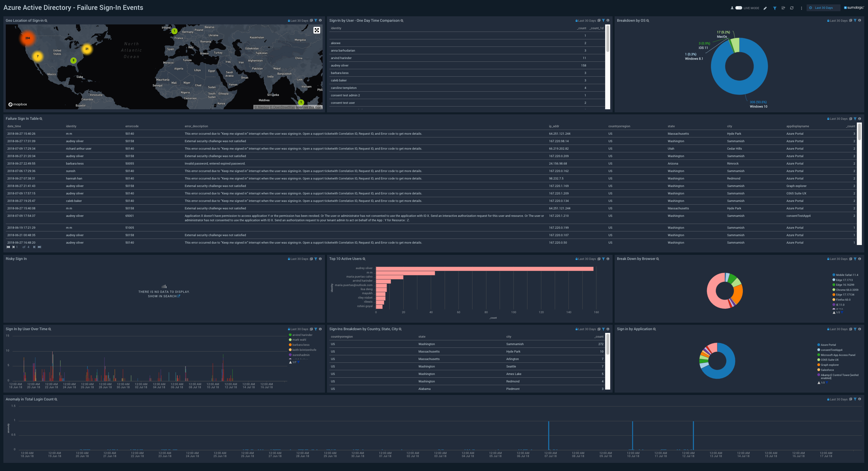Open the three-dot overflow menu

click(x=802, y=8)
